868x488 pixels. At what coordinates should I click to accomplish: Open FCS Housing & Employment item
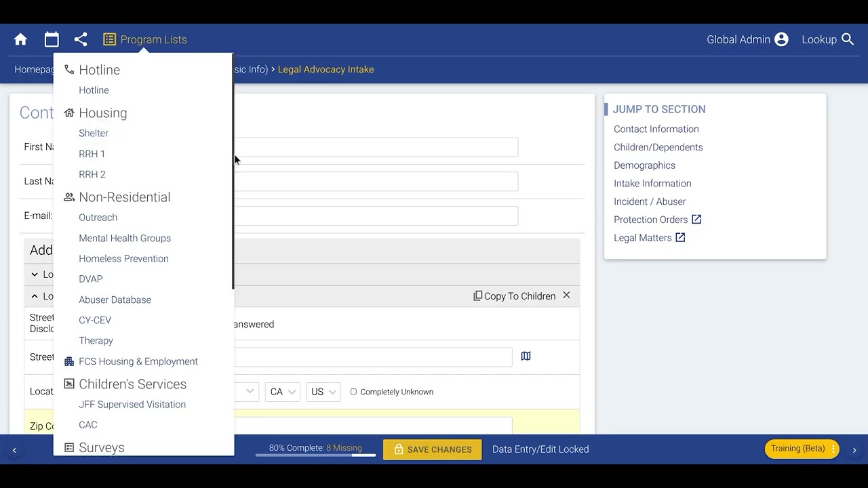138,361
